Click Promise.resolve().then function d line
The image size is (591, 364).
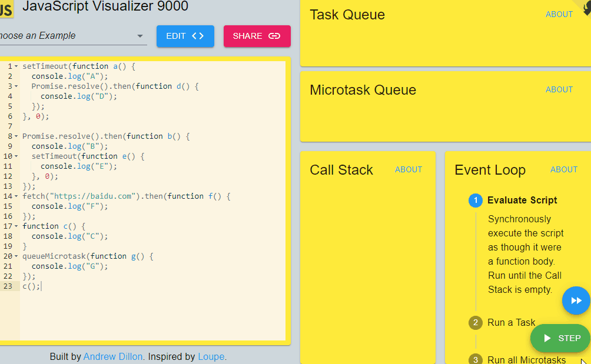115,86
